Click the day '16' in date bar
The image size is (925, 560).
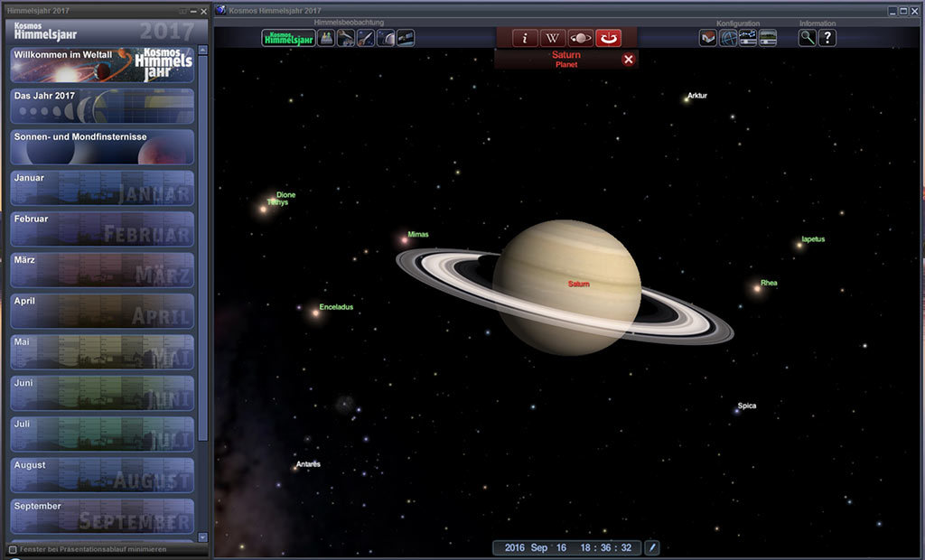561,547
